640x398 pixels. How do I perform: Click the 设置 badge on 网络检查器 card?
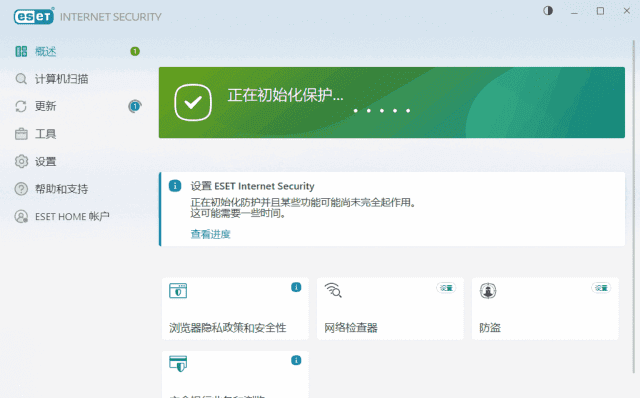[446, 288]
